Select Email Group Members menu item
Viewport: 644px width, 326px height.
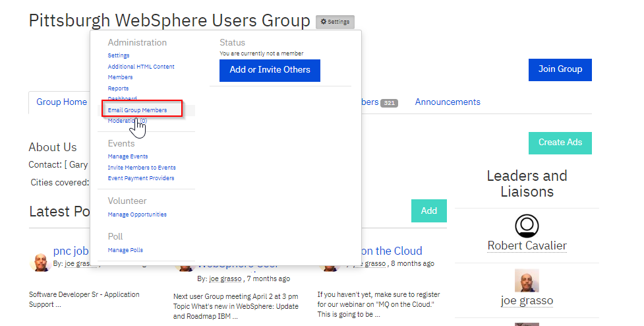[137, 110]
